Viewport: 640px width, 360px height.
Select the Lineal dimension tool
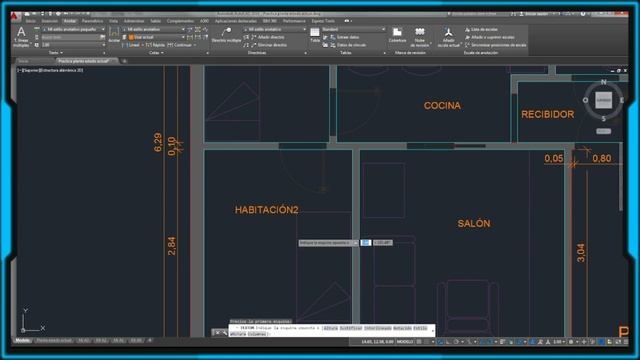(x=132, y=45)
